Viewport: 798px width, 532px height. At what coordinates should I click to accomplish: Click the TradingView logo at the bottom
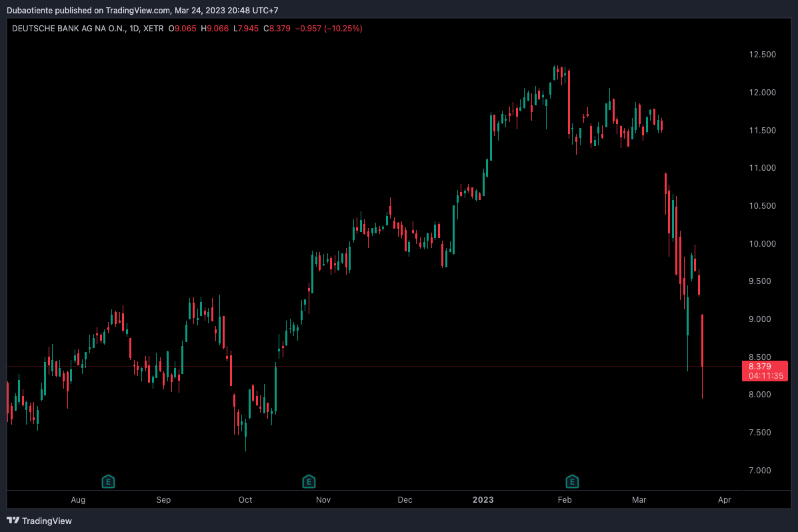click(39, 521)
